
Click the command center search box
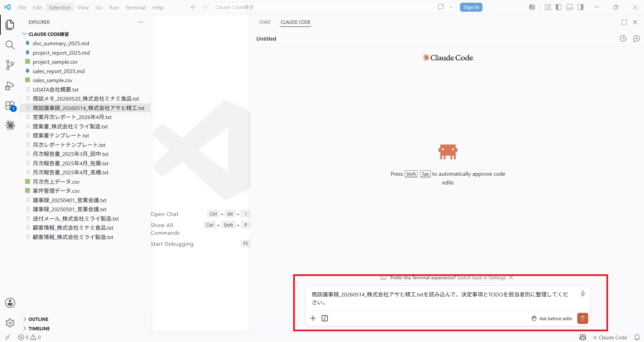click(322, 7)
